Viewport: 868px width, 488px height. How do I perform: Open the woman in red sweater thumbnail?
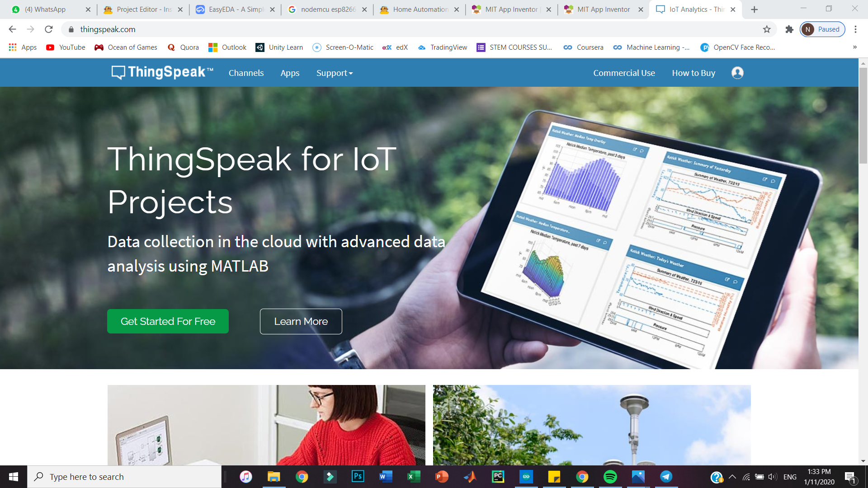point(266,425)
